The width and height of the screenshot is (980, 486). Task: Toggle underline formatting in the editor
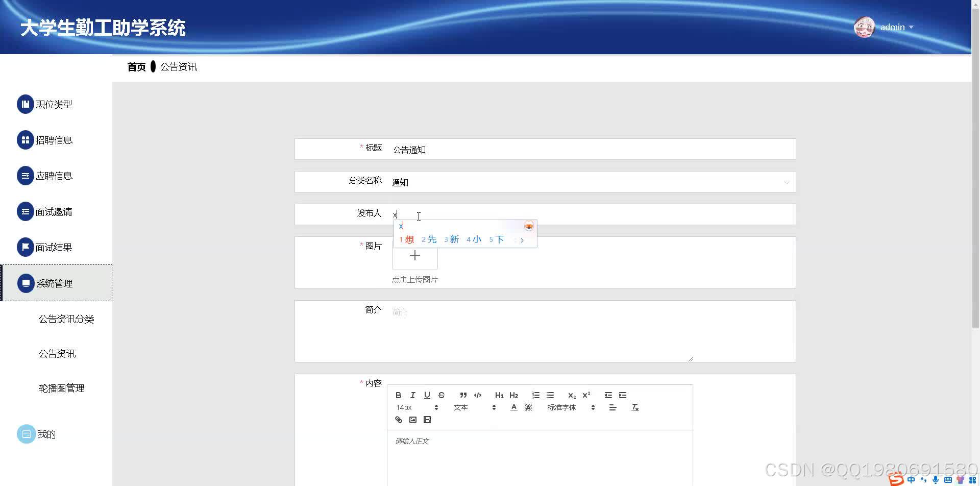click(x=427, y=395)
